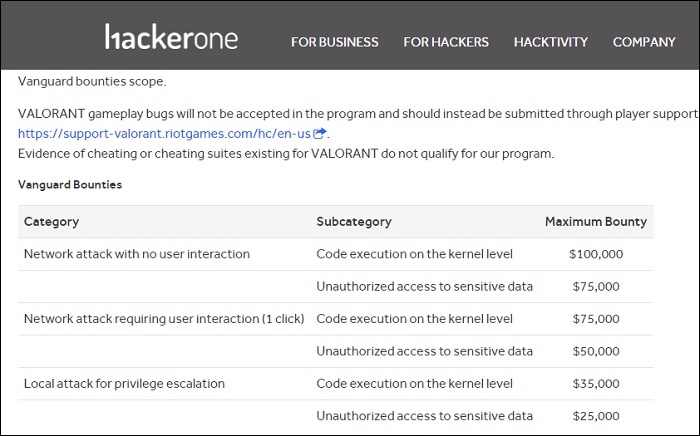
Task: Open the For Hackers menu
Action: click(446, 42)
